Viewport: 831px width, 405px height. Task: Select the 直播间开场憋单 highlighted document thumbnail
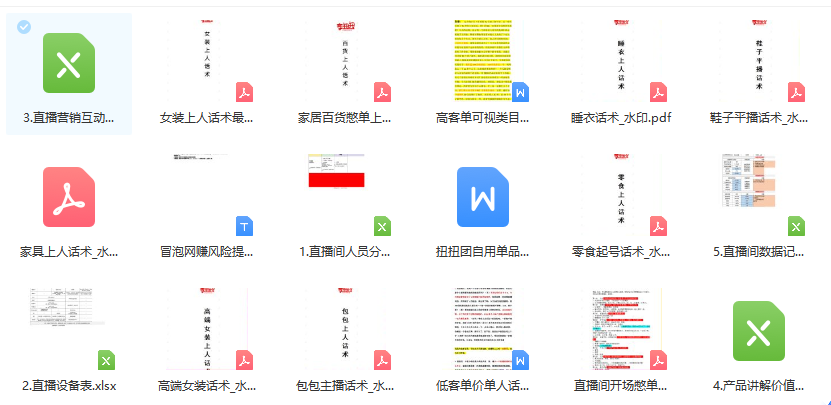click(x=621, y=329)
